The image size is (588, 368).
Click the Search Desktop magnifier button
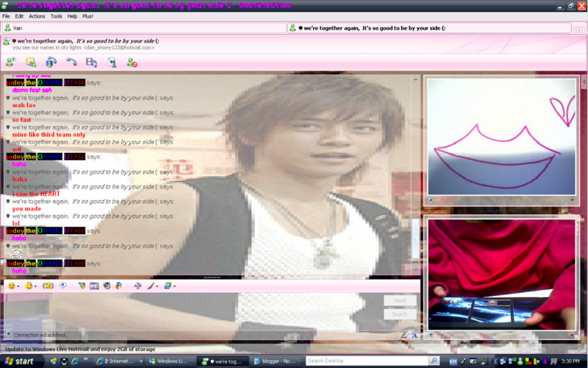(434, 361)
